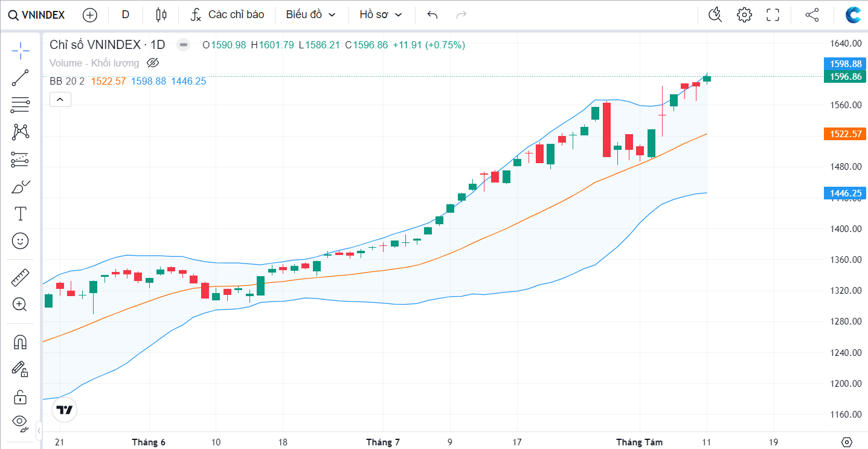Image resolution: width=868 pixels, height=449 pixels.
Task: Click the blue C logo button
Action: [x=854, y=15]
